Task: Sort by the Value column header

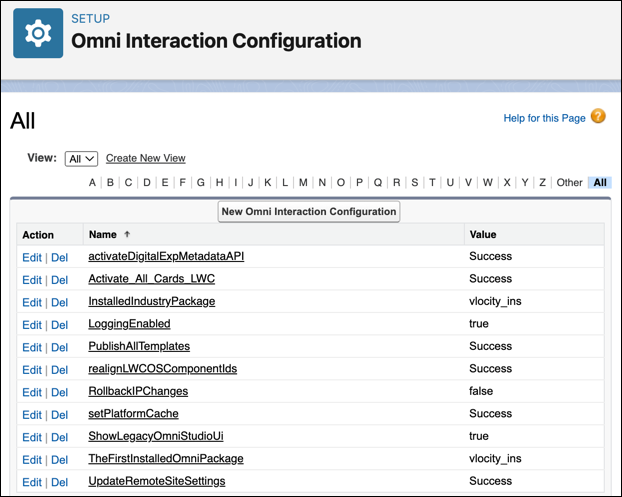Action: (482, 235)
